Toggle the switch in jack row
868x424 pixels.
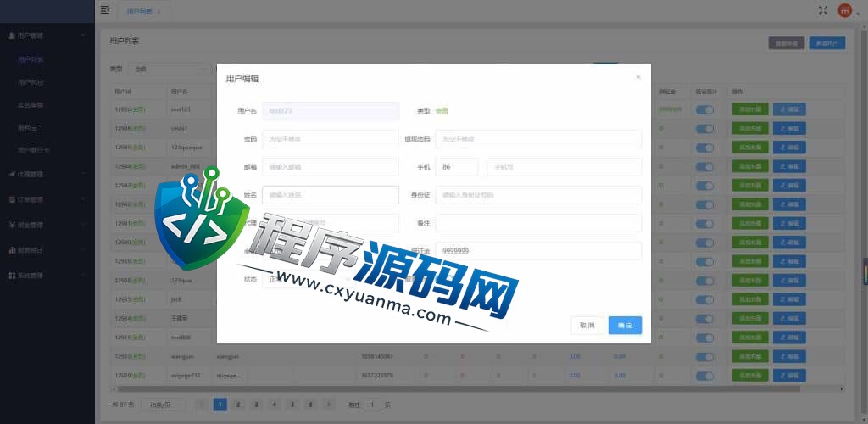704,299
